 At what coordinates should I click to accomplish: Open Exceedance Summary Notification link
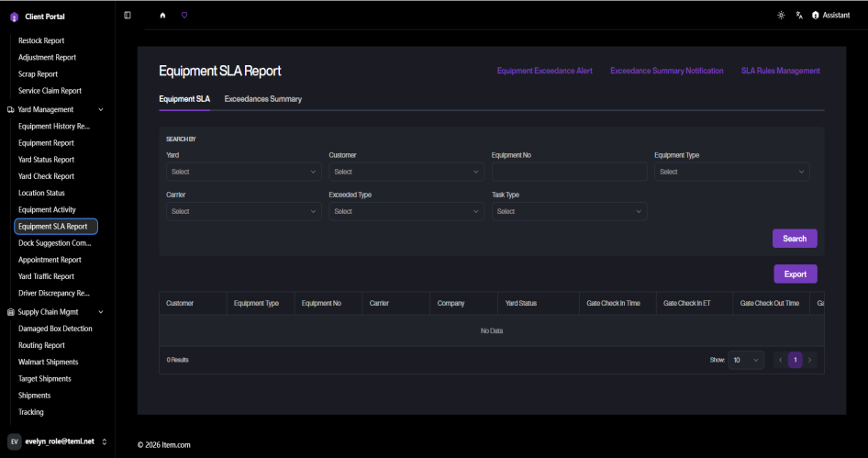point(666,71)
